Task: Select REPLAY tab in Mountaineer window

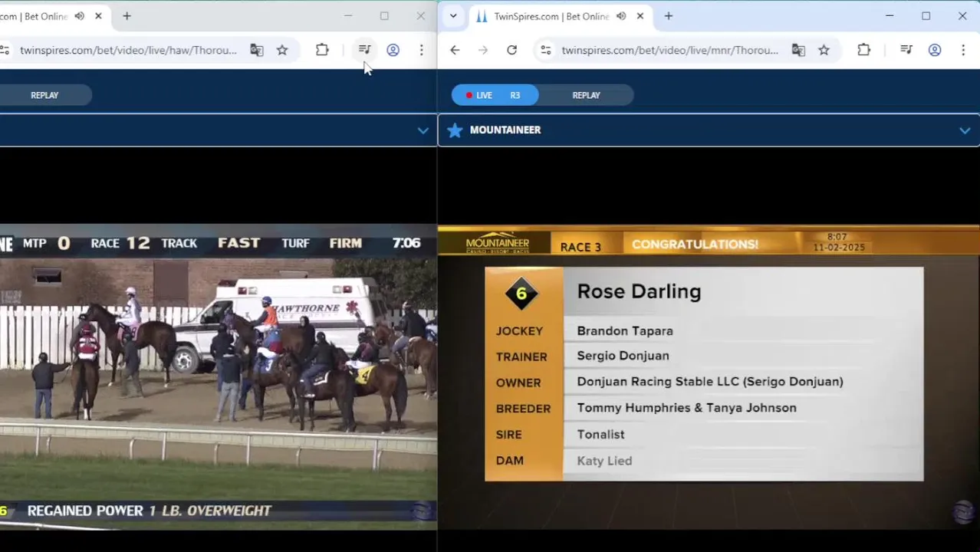Action: [586, 95]
